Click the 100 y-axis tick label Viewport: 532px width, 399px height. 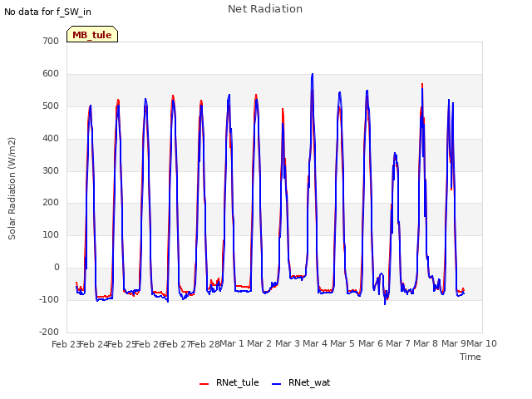pos(51,234)
